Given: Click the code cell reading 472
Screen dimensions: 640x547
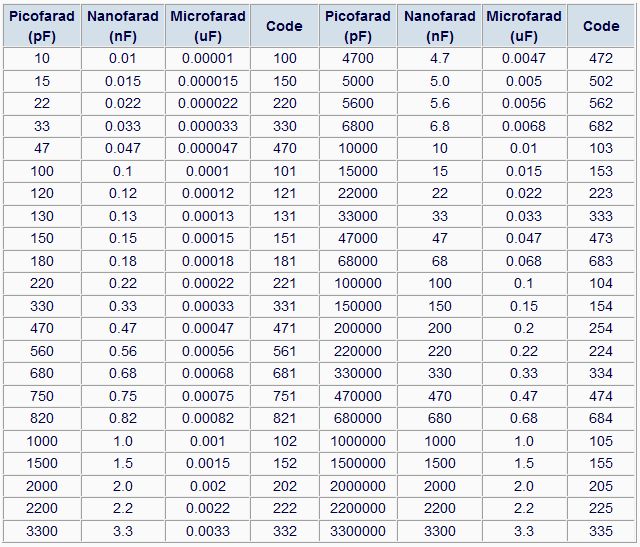Looking at the screenshot, I should point(600,58).
